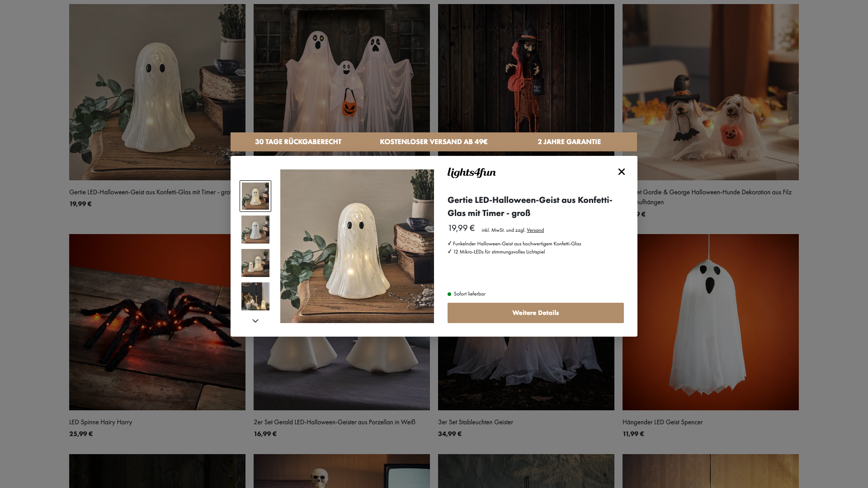The height and width of the screenshot is (488, 868).
Task: Open 3er Set Stableuchten Geister link
Action: [x=476, y=422]
